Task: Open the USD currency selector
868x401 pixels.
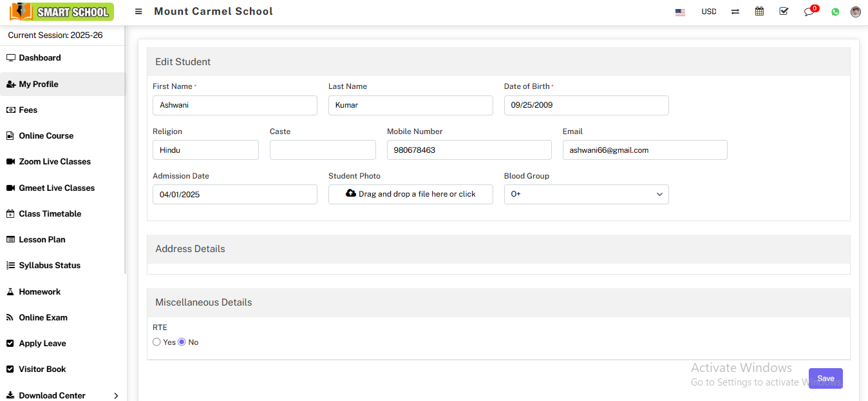Action: (x=709, y=11)
